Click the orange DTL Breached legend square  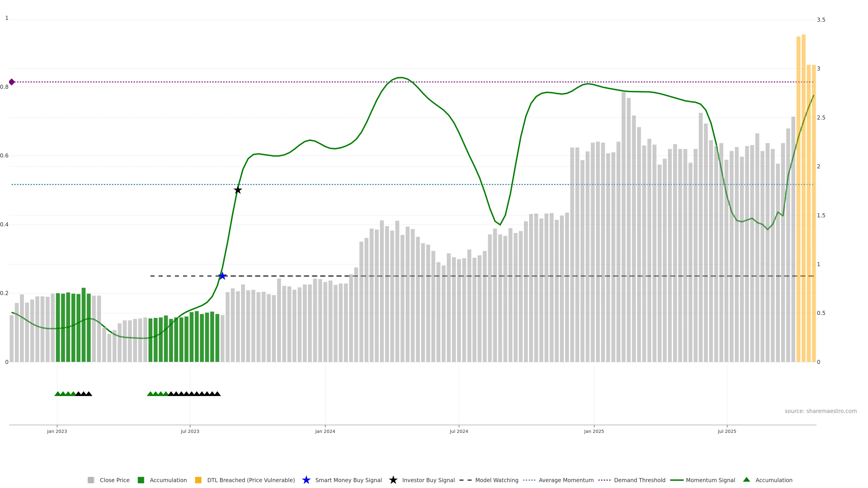click(x=198, y=480)
